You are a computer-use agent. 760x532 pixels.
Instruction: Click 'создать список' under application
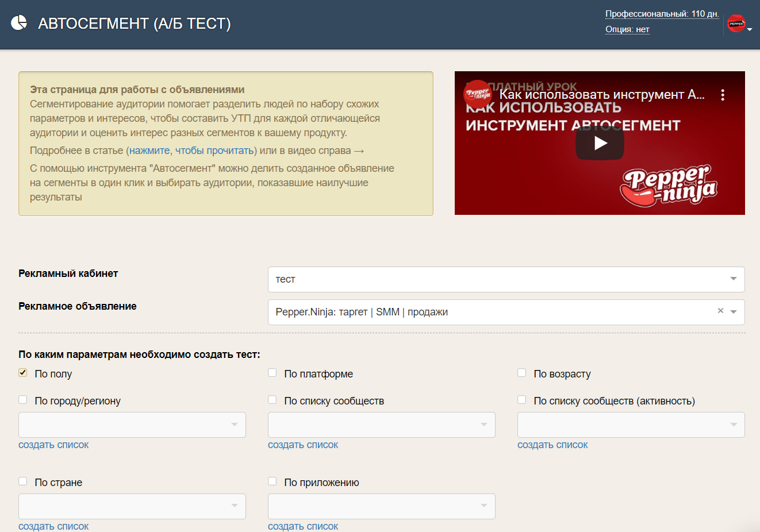pos(303,526)
